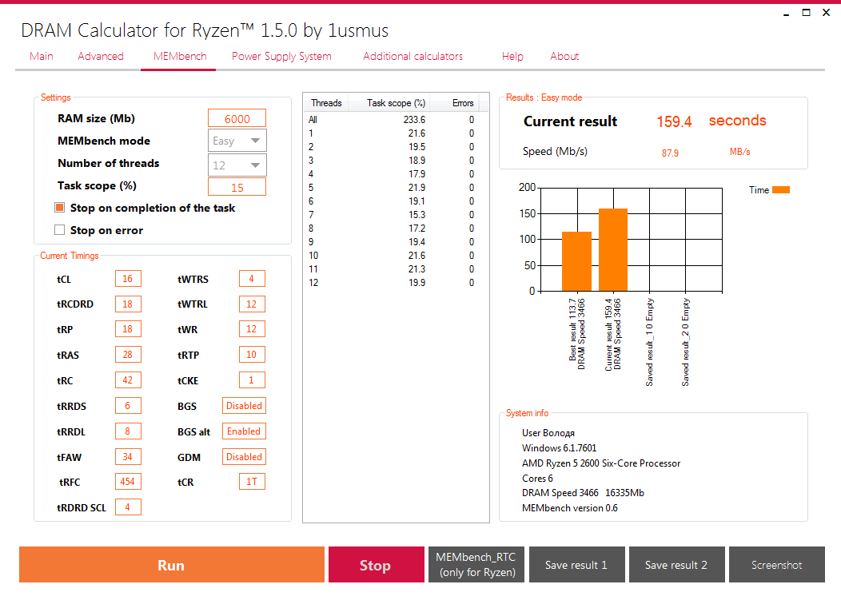This screenshot has width=841, height=616.
Task: Select the tRAS value 28
Action: click(x=128, y=355)
